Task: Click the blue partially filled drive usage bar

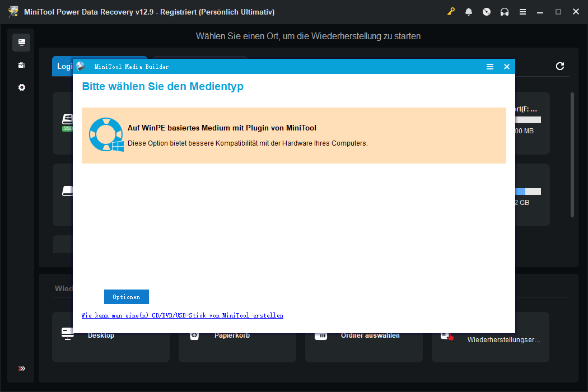Action: [529, 192]
